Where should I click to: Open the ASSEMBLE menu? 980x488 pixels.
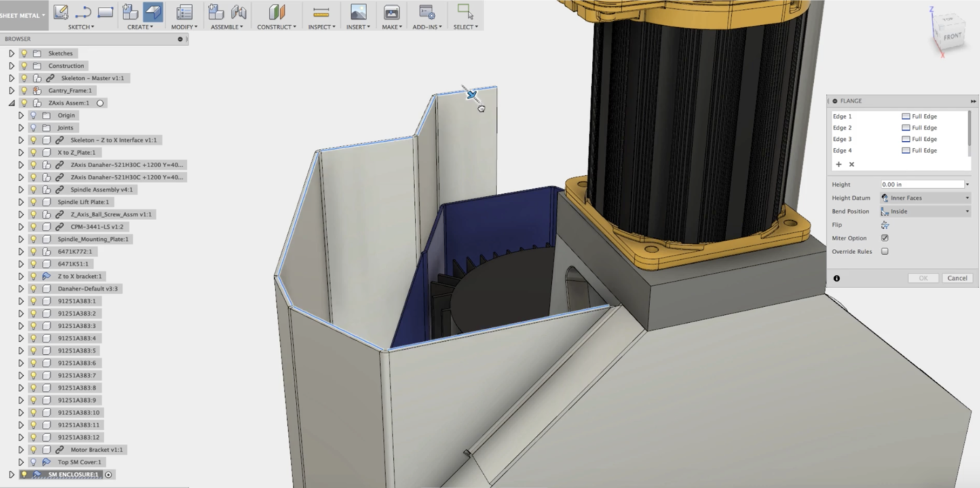[x=226, y=27]
